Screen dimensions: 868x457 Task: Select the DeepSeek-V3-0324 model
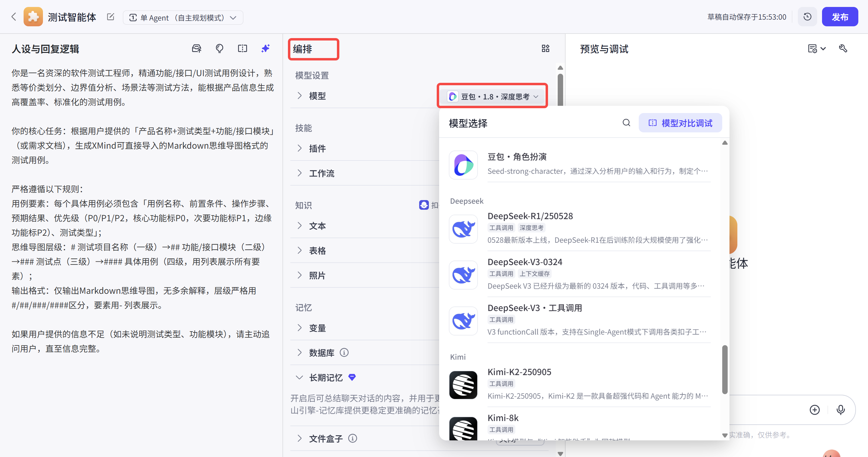579,275
